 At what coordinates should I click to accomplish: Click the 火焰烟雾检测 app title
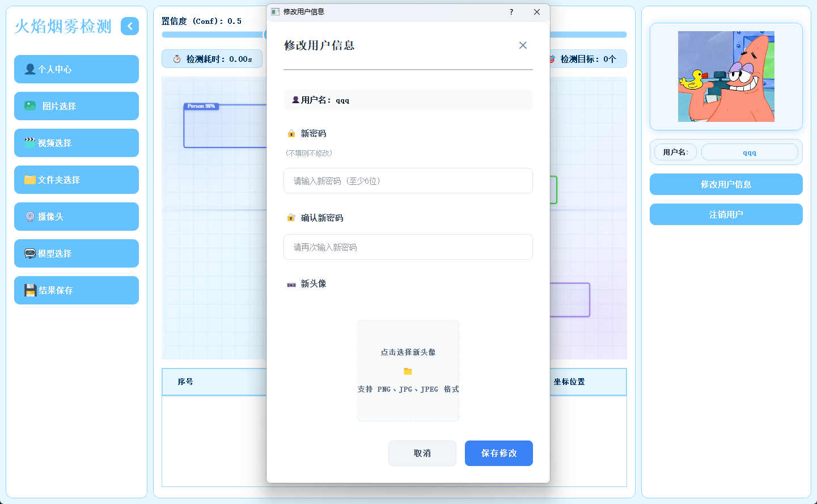point(63,27)
